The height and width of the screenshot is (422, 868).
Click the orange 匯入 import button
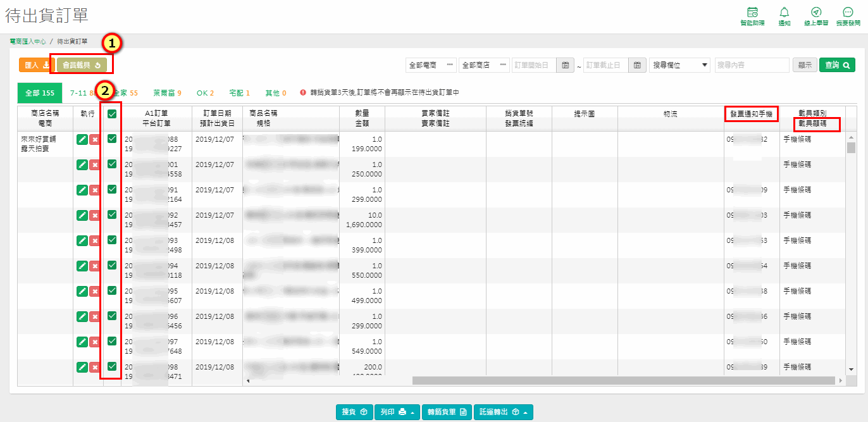pos(37,65)
